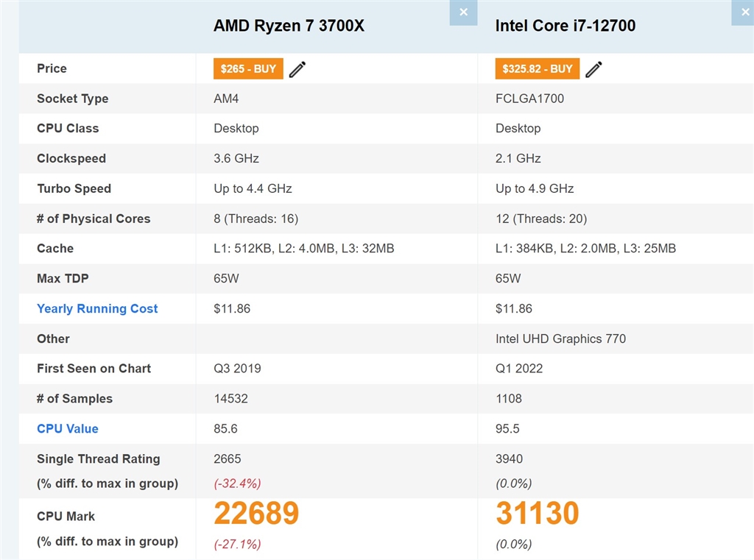
Task: Open the CPU Value link
Action: tap(67, 429)
